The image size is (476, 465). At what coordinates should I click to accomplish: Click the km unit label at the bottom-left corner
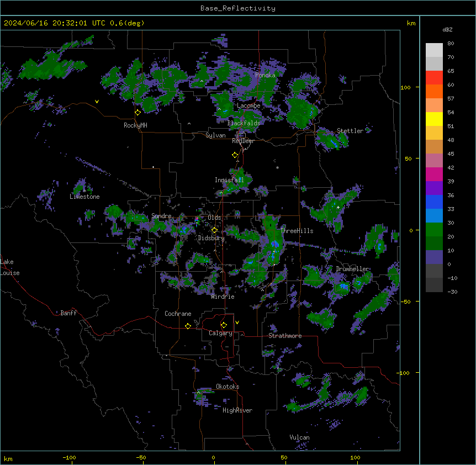8,458
